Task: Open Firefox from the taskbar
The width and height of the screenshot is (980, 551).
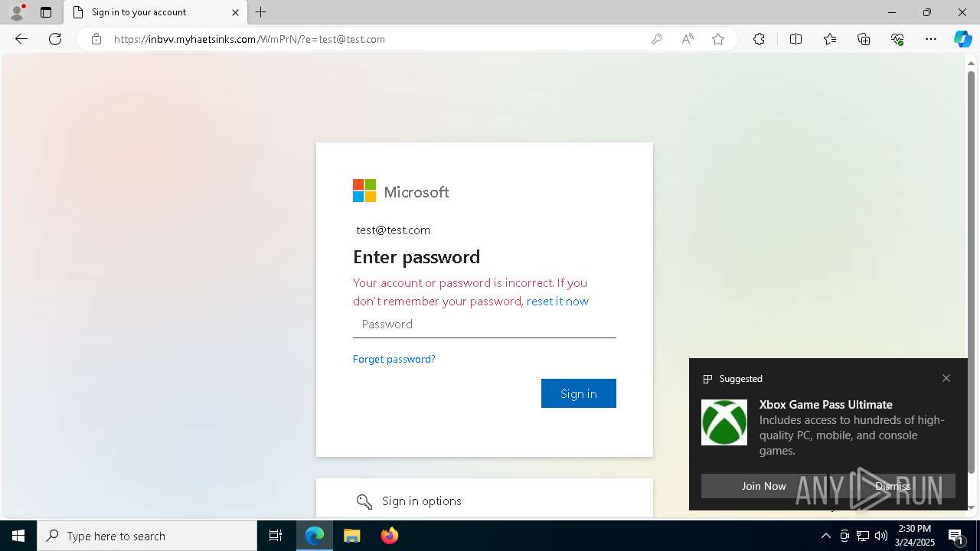Action: [x=390, y=536]
